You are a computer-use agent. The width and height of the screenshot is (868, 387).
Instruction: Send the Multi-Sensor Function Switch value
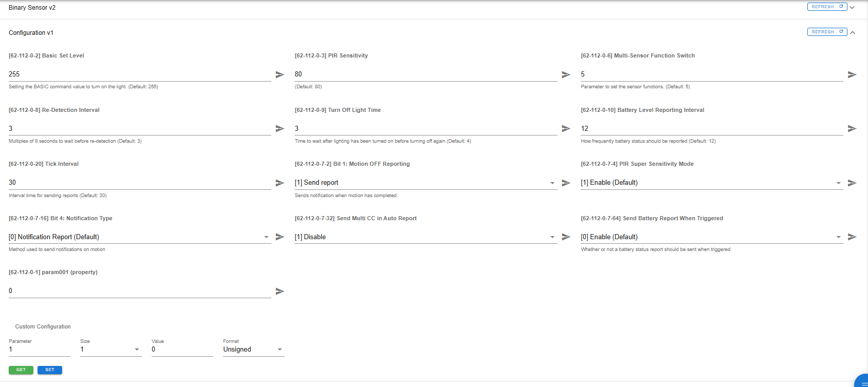(x=852, y=74)
